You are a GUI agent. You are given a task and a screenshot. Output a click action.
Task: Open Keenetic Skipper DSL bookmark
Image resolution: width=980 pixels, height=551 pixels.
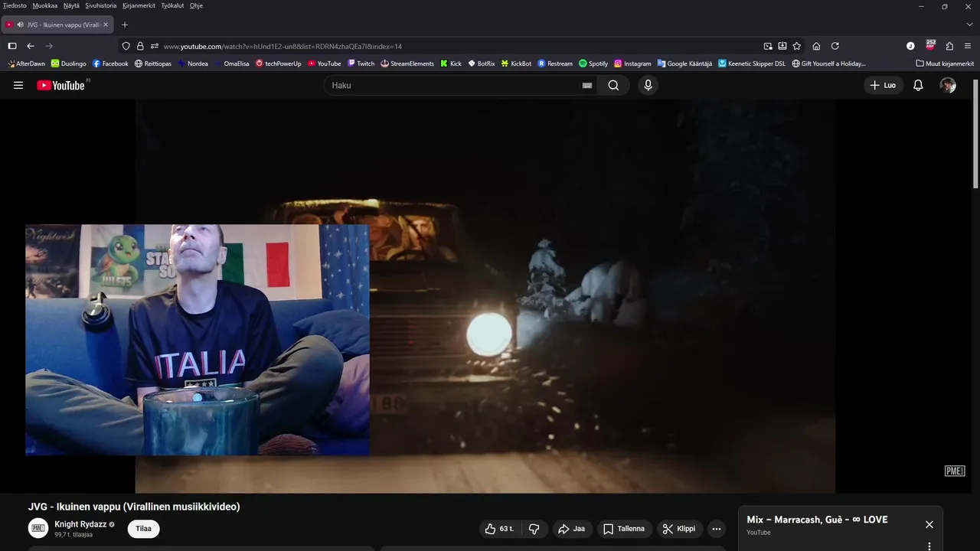point(752,64)
